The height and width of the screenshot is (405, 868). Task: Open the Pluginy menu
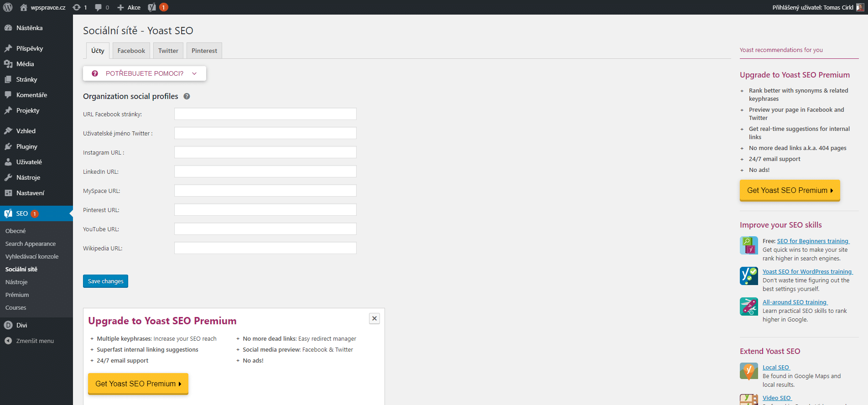[36, 146]
